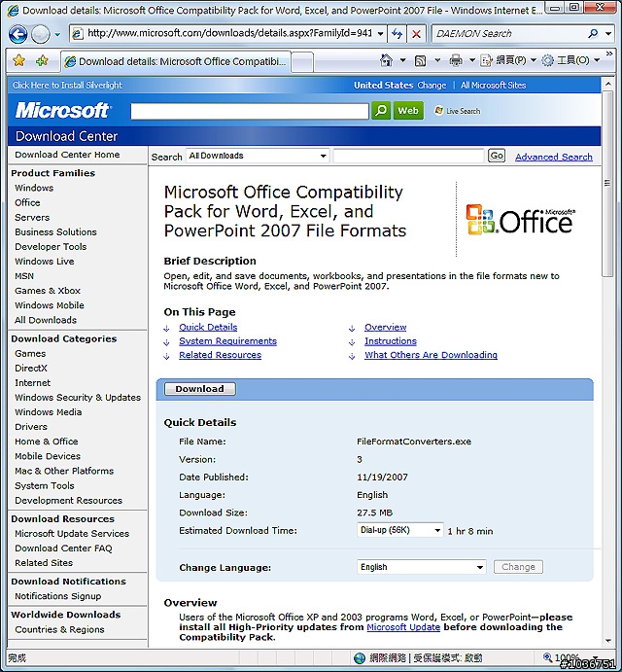Open a new blank tab
The image size is (622, 672).
click(x=302, y=62)
